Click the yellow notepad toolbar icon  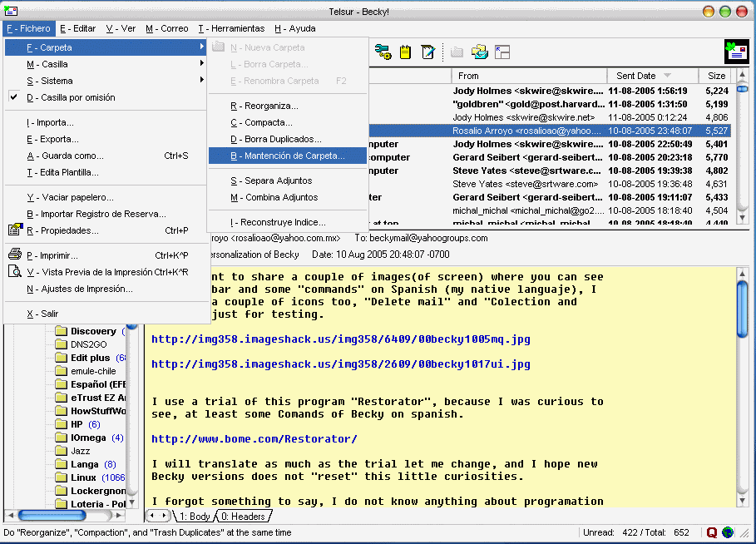406,52
